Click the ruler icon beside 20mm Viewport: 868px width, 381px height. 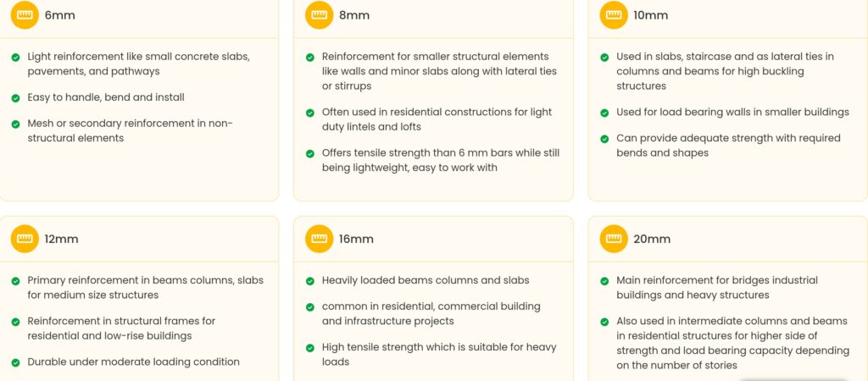pos(614,239)
